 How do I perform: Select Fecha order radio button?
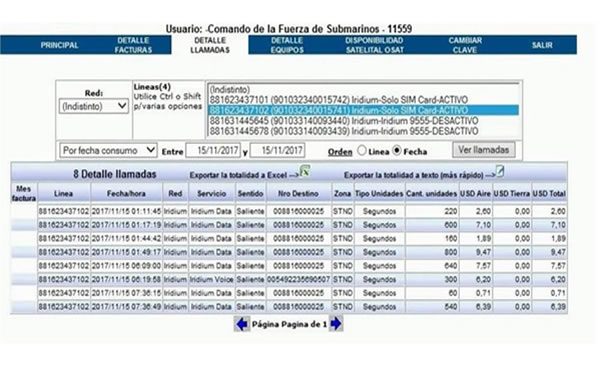(397, 151)
